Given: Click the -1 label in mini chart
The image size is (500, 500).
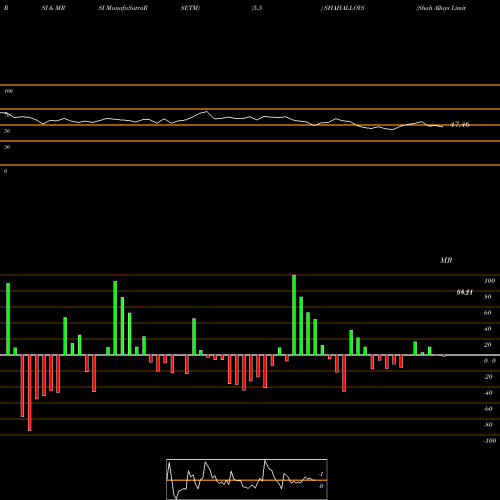Looking at the screenshot, I should coord(321,474).
